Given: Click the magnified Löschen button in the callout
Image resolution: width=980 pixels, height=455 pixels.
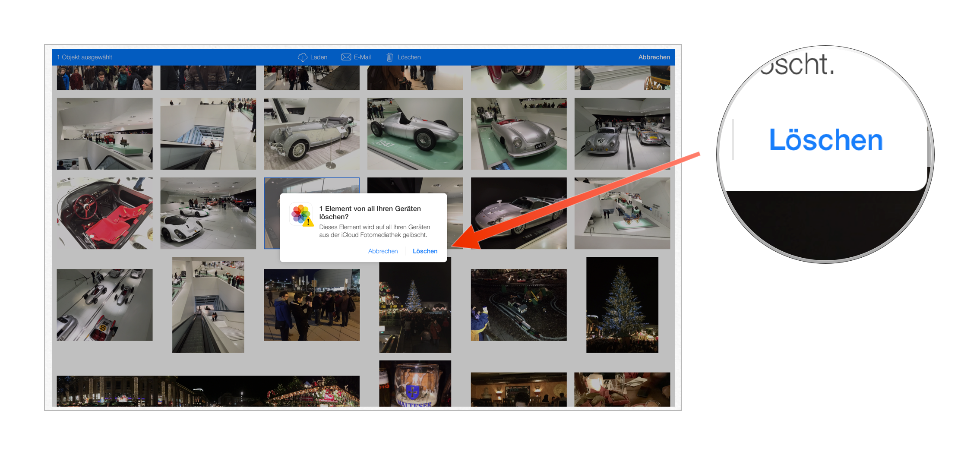Looking at the screenshot, I should (x=825, y=139).
